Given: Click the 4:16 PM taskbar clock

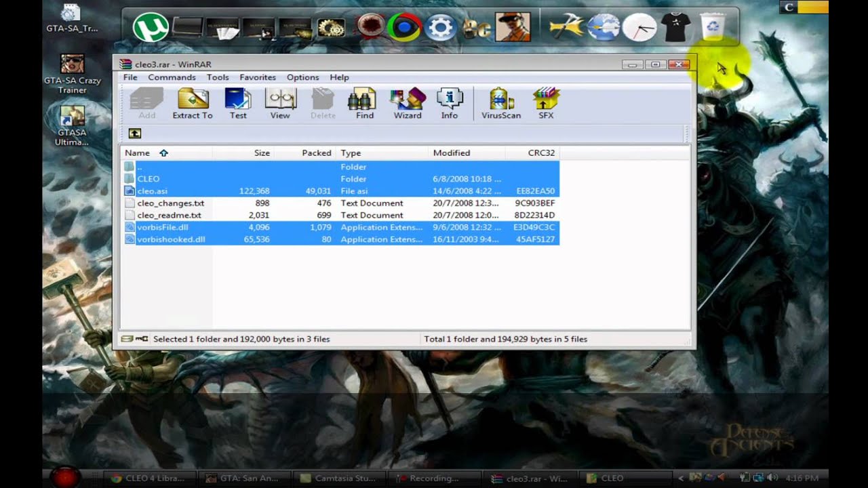Looking at the screenshot, I should (x=801, y=478).
